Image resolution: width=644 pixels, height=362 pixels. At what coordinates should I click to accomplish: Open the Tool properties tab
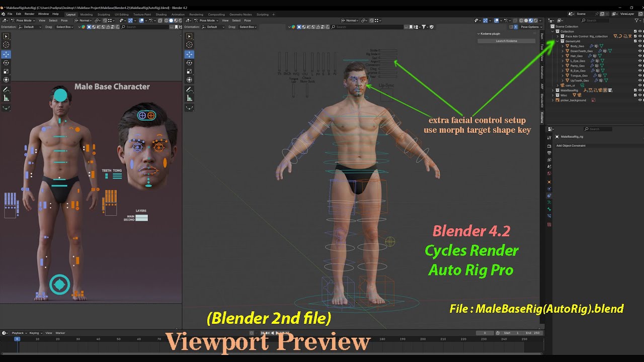(x=549, y=137)
